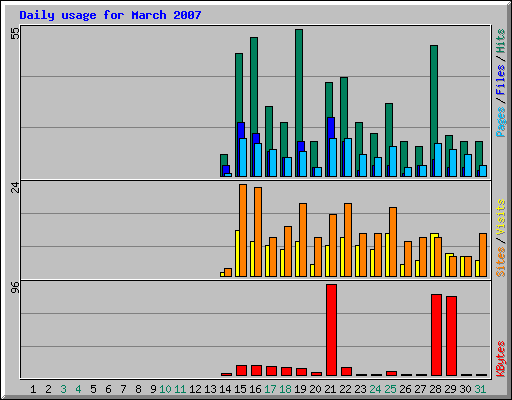Click day label 5 on the x-axis
Viewport: 512px width, 400px height.
point(93,389)
